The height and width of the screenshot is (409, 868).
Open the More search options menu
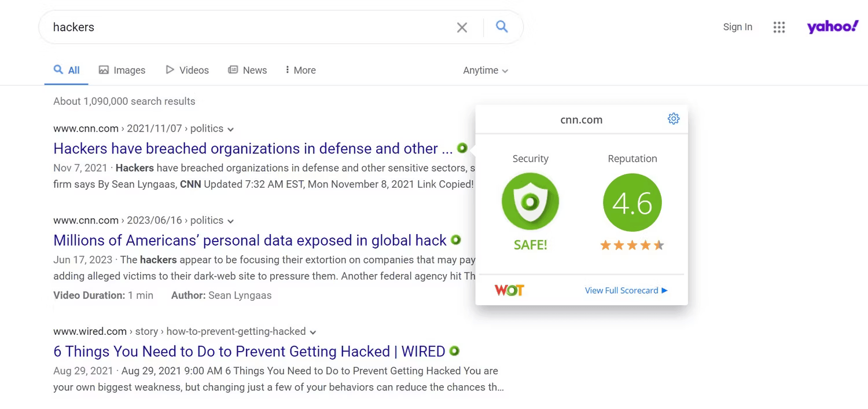[300, 70]
